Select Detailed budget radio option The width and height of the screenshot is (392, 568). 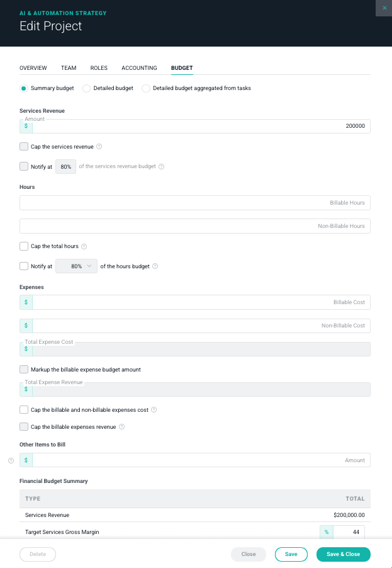pos(87,88)
